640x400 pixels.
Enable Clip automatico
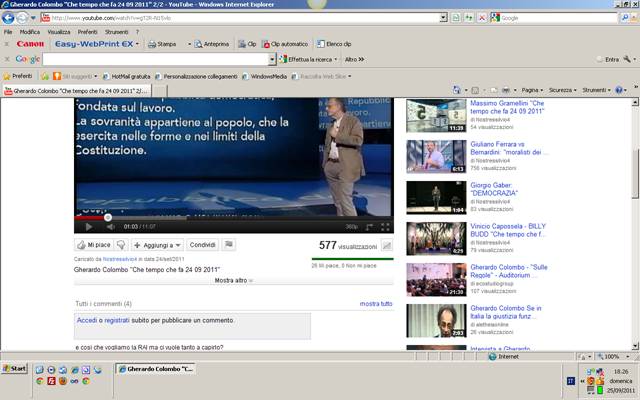[285, 44]
